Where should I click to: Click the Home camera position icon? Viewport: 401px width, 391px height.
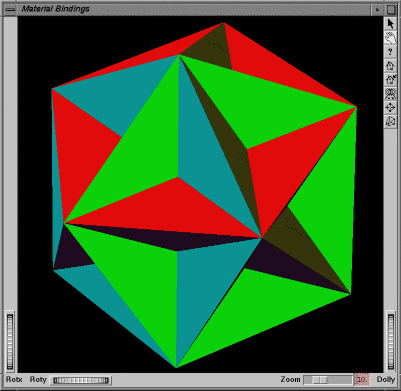(x=390, y=66)
